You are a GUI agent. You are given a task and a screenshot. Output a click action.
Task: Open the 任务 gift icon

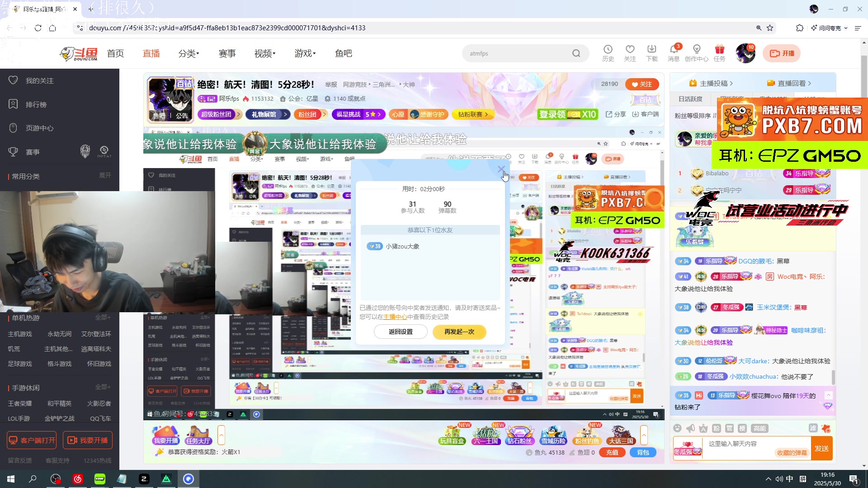[x=719, y=53]
